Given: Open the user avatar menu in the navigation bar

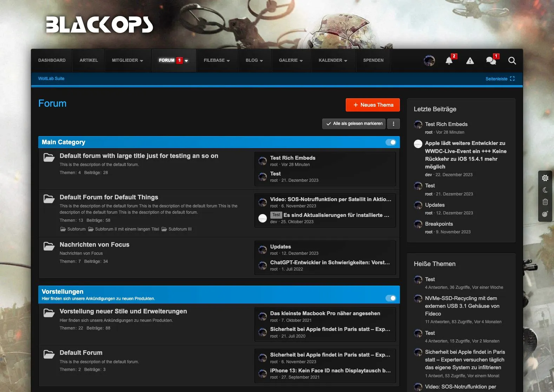Looking at the screenshot, I should (x=429, y=61).
